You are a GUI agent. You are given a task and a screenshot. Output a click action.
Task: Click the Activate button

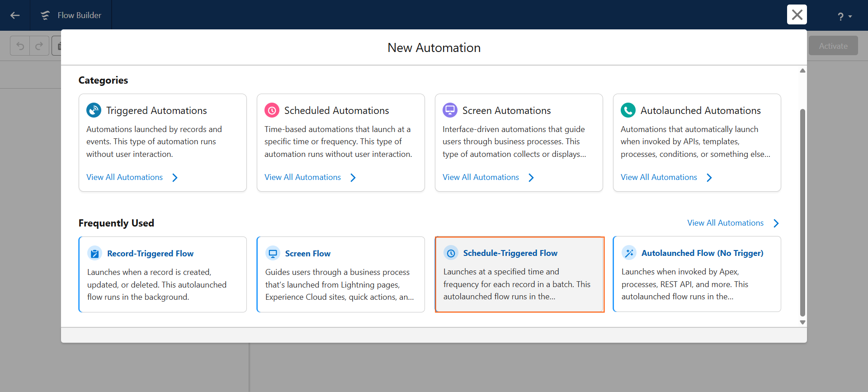tap(833, 46)
